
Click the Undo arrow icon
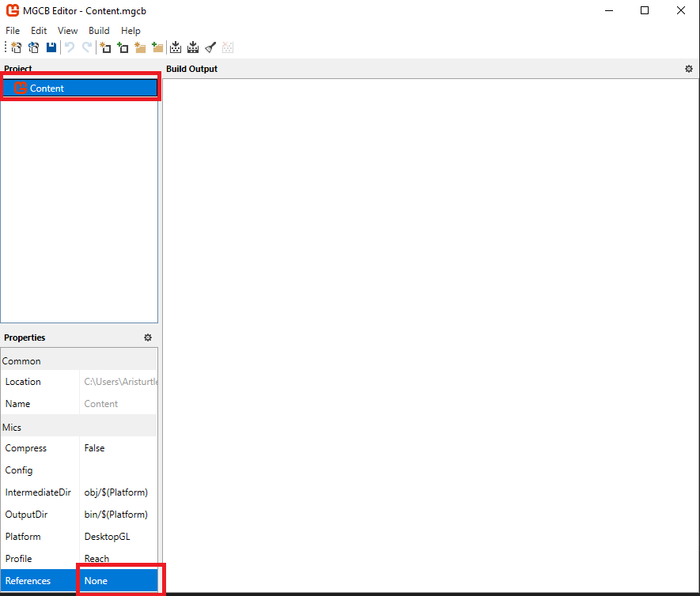[69, 47]
